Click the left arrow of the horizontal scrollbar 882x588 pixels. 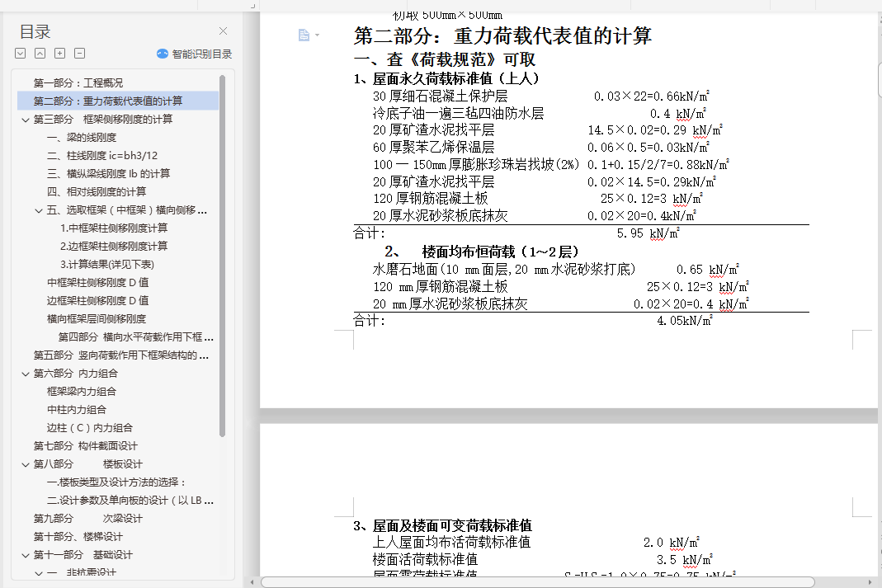[x=252, y=582]
